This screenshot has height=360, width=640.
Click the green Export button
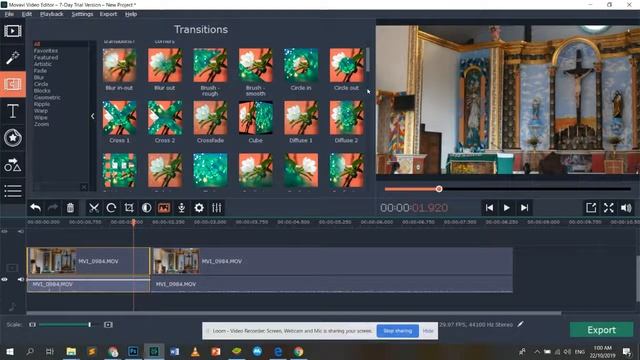click(x=601, y=330)
